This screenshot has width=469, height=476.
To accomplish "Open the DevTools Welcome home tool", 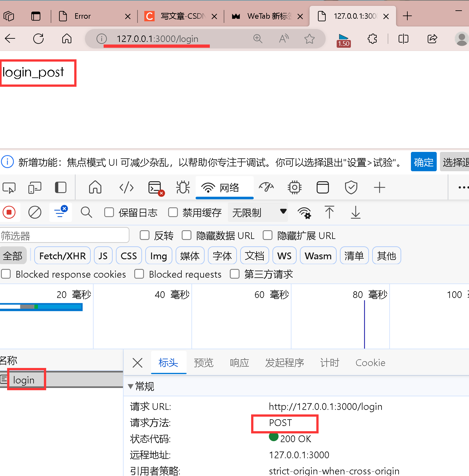I will [95, 187].
